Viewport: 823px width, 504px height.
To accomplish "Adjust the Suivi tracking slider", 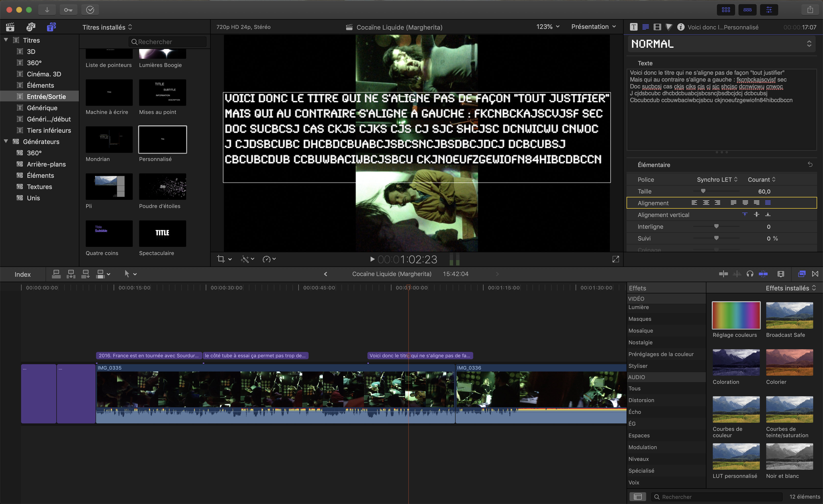I will pyautogui.click(x=716, y=238).
